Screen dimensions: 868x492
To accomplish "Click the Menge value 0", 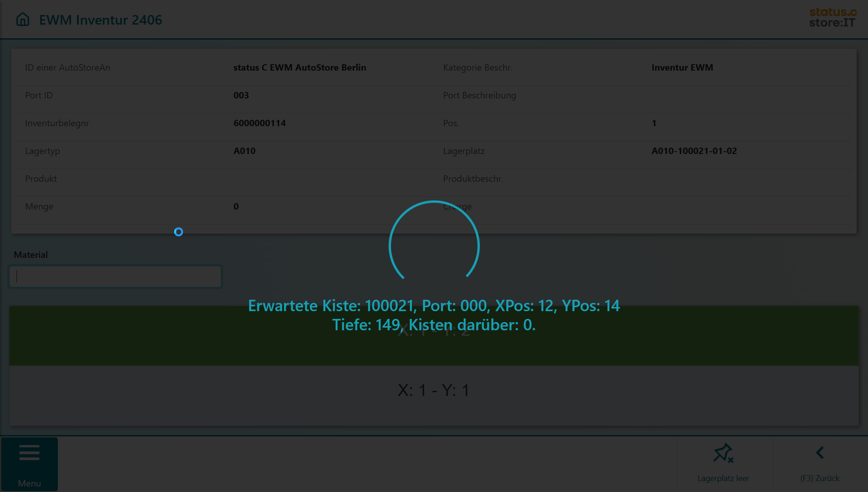I will tap(236, 206).
